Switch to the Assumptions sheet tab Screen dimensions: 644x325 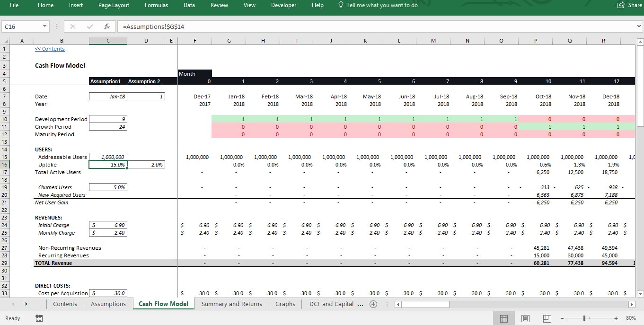pos(108,304)
